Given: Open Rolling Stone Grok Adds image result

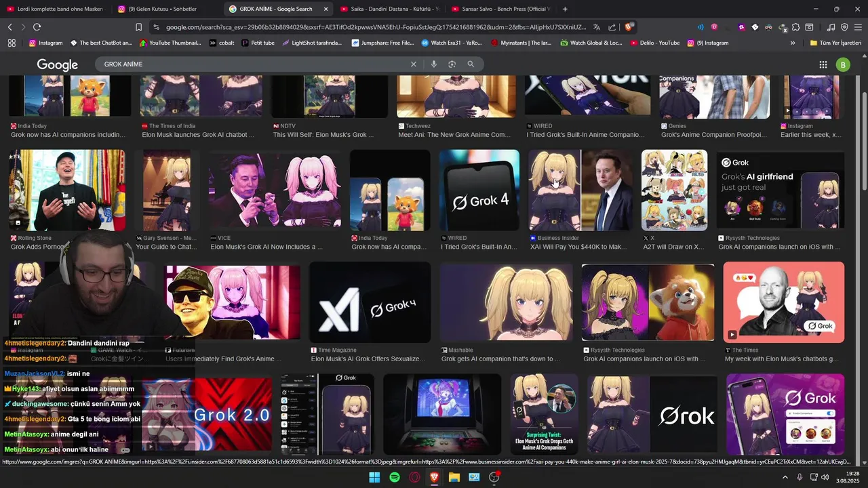Looking at the screenshot, I should 67,190.
